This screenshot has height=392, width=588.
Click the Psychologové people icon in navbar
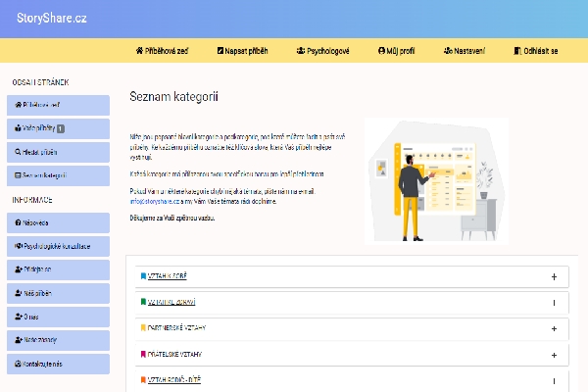pyautogui.click(x=301, y=50)
